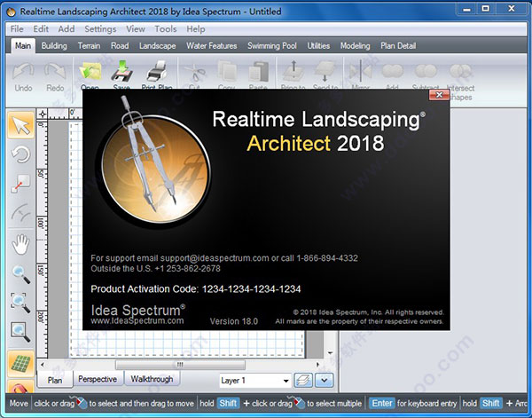Open the Settings menu

pyautogui.click(x=100, y=29)
